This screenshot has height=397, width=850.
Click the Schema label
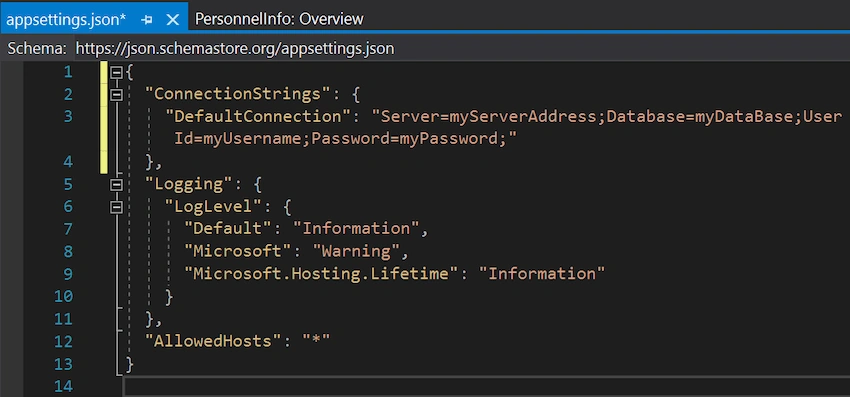point(37,49)
